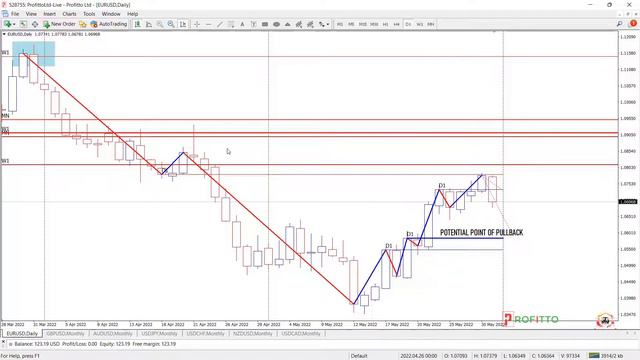This screenshot has height=360, width=640.
Task: Switch timeframe to M5
Action: (351, 24)
